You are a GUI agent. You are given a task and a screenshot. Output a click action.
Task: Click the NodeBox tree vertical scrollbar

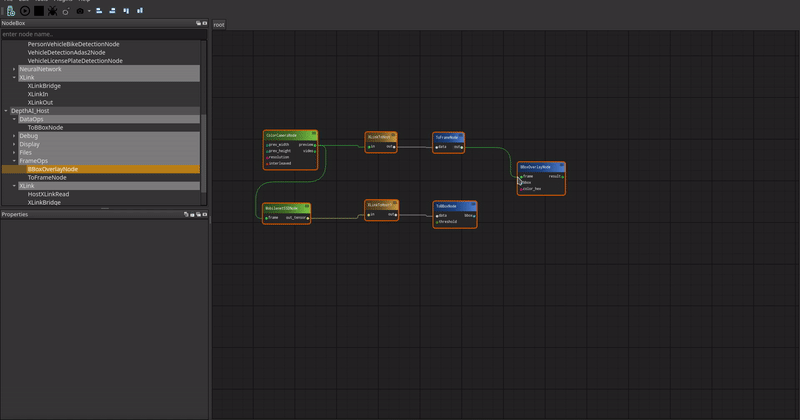(204, 153)
